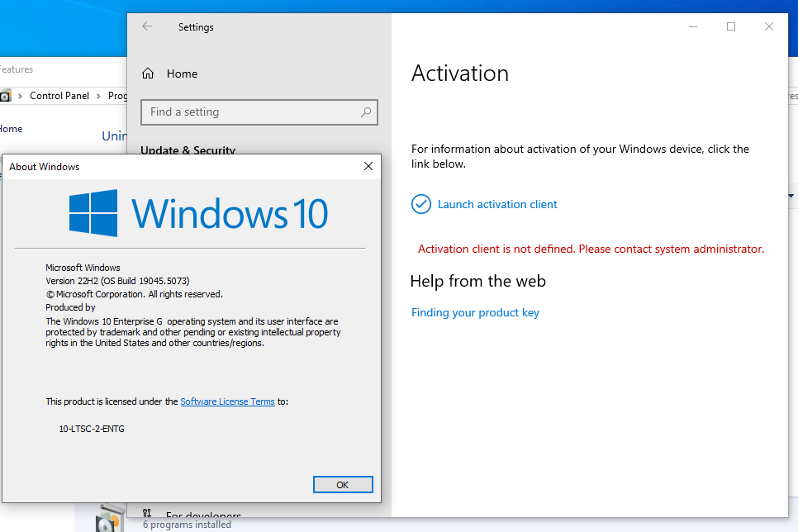Click the search magnifier in Find a setting
The width and height of the screenshot is (798, 532).
pyautogui.click(x=366, y=112)
